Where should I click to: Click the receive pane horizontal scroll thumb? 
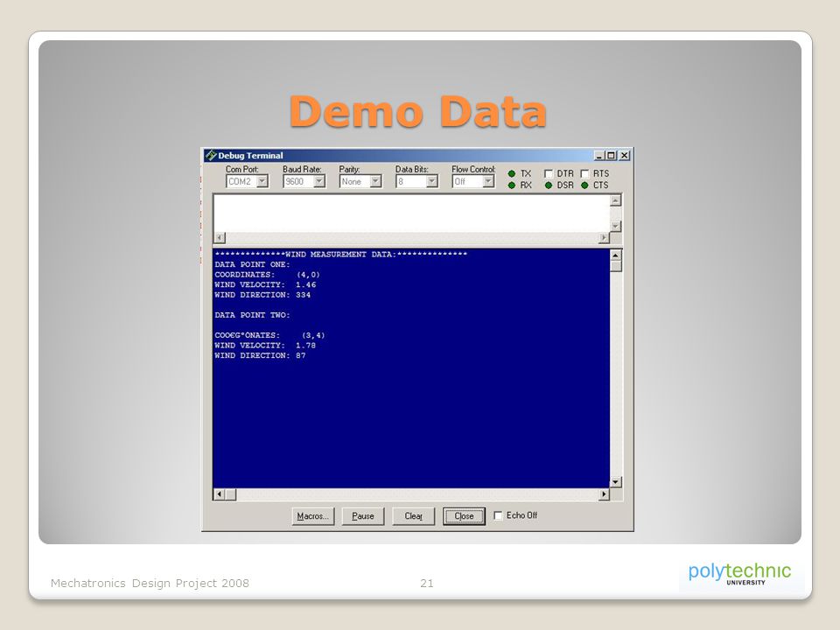pos(231,493)
